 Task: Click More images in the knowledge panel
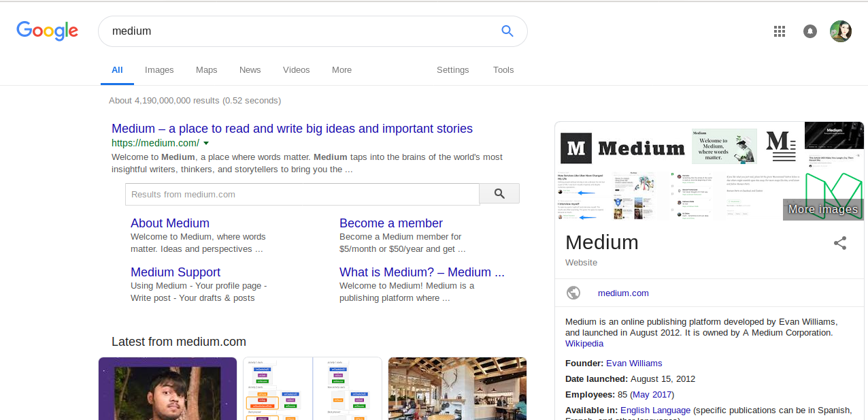(823, 209)
